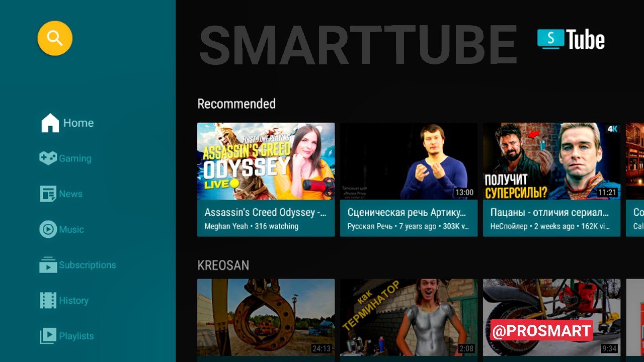The height and width of the screenshot is (362, 644).
Task: Play the Assassin's Creed Odyssey live thumbnail
Action: (266, 161)
